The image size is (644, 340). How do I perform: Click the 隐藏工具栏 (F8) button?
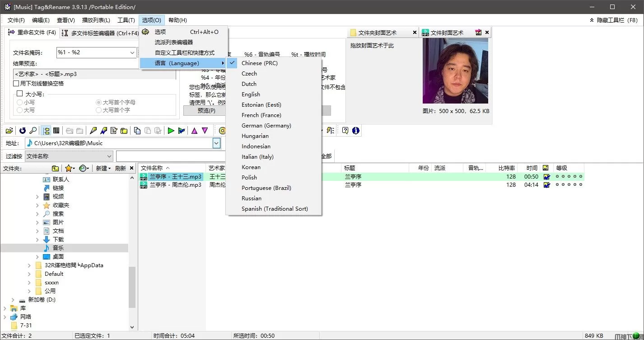[614, 20]
